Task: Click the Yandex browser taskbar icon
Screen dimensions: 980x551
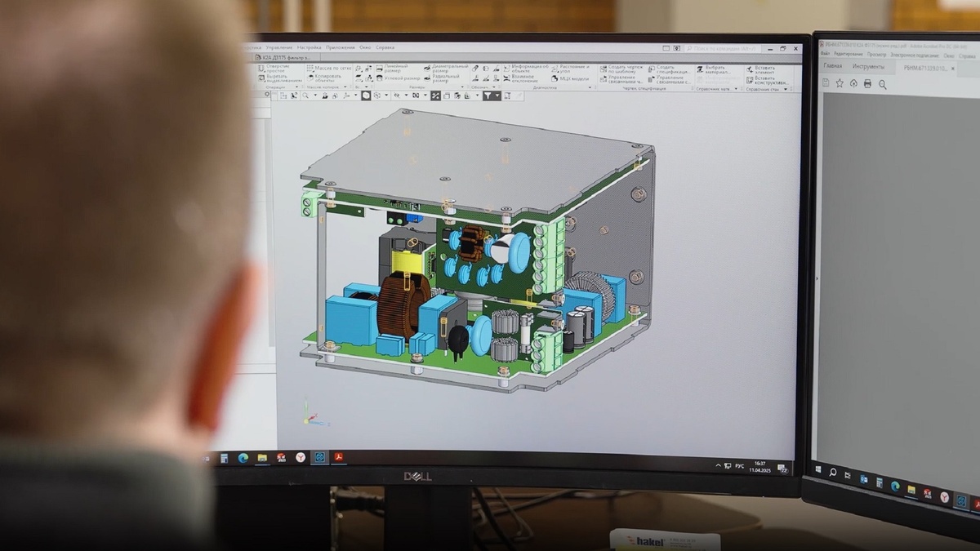Action: [301, 458]
